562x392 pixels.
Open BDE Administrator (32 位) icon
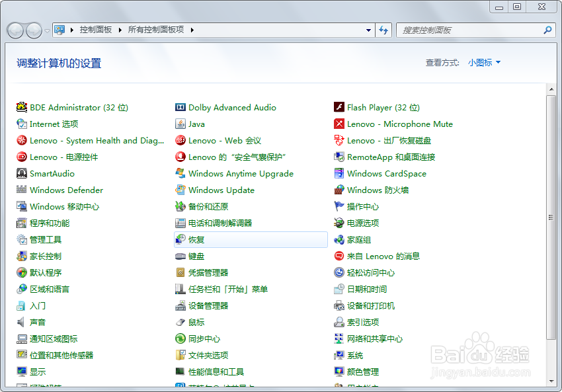(x=22, y=107)
